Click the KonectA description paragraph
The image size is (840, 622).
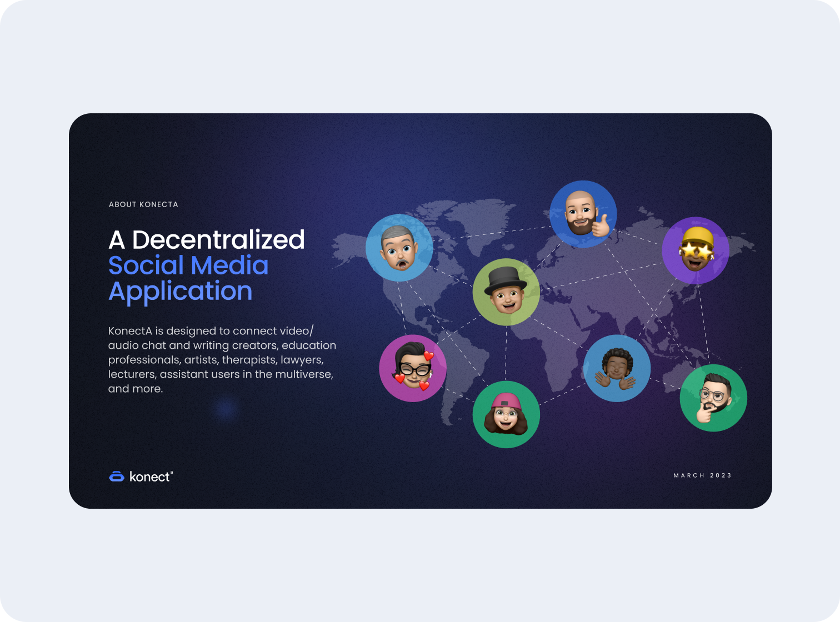(222, 360)
